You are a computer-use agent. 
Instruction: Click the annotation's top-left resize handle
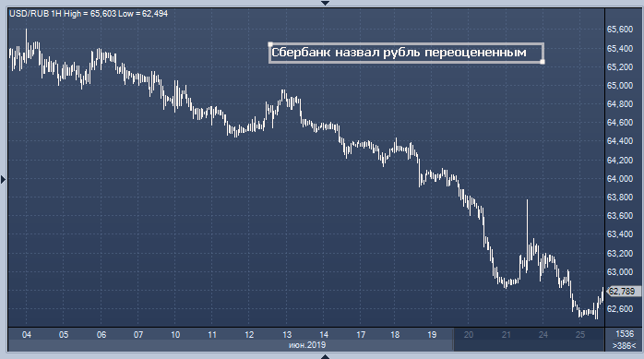tap(269, 43)
